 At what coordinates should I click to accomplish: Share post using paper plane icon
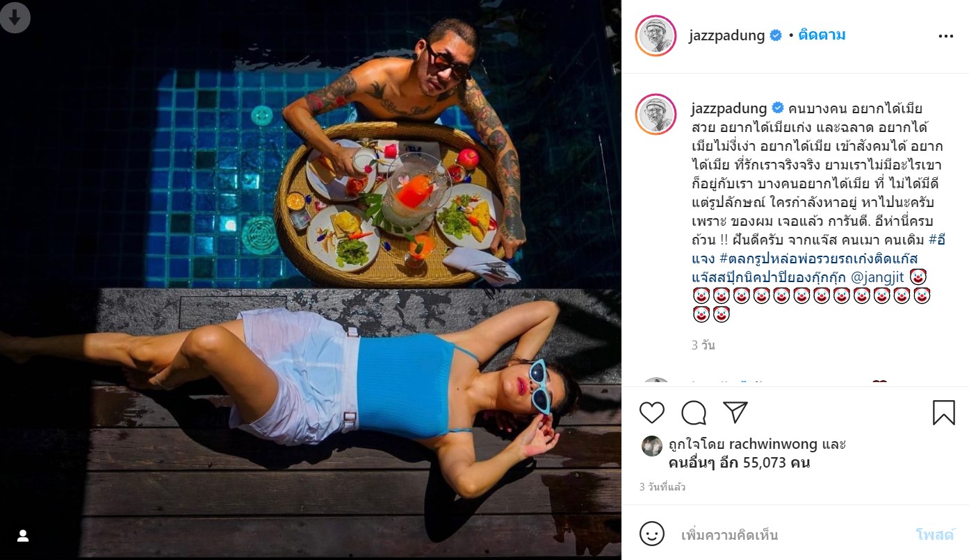(x=735, y=412)
